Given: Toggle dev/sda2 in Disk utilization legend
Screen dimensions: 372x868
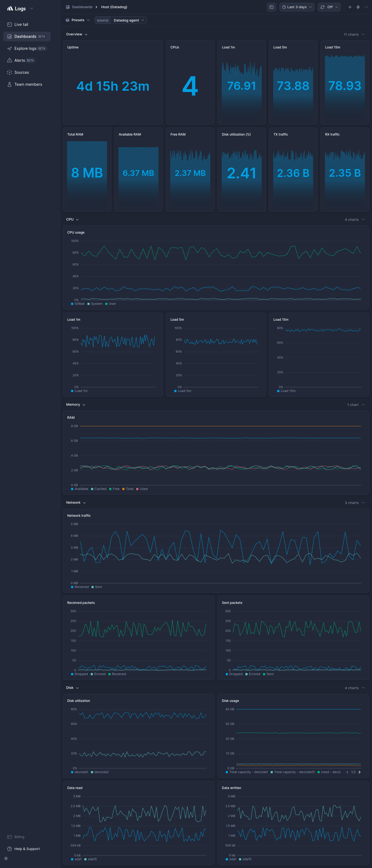Looking at the screenshot, I should [100, 772].
